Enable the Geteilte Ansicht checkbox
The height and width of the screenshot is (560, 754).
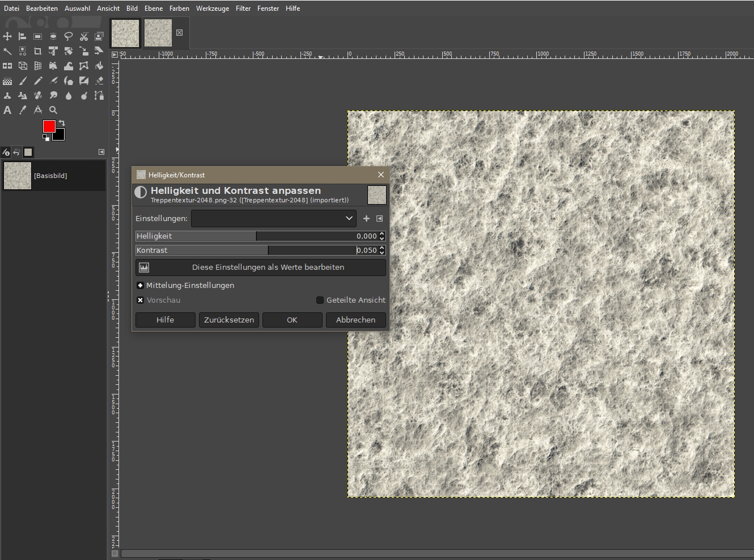pos(320,300)
